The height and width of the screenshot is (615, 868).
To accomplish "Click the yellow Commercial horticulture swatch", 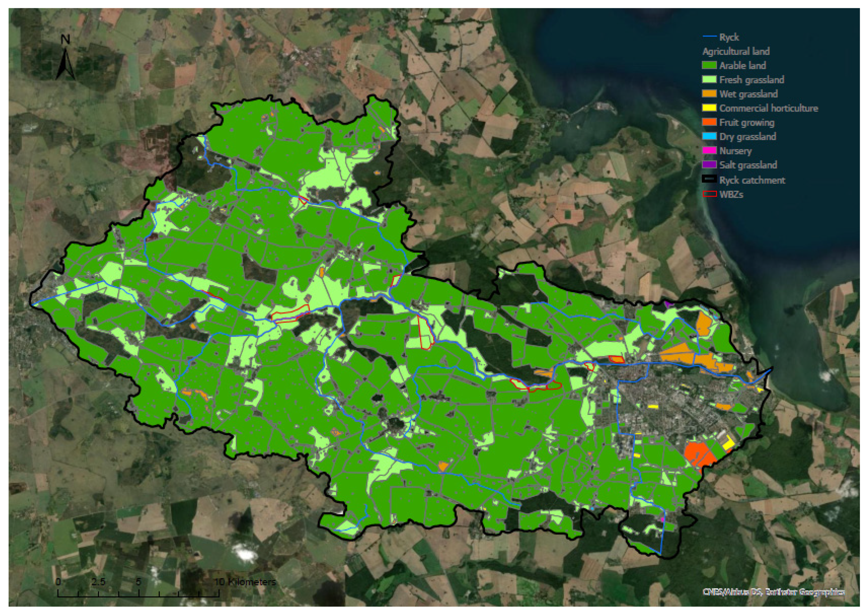I will (x=709, y=108).
